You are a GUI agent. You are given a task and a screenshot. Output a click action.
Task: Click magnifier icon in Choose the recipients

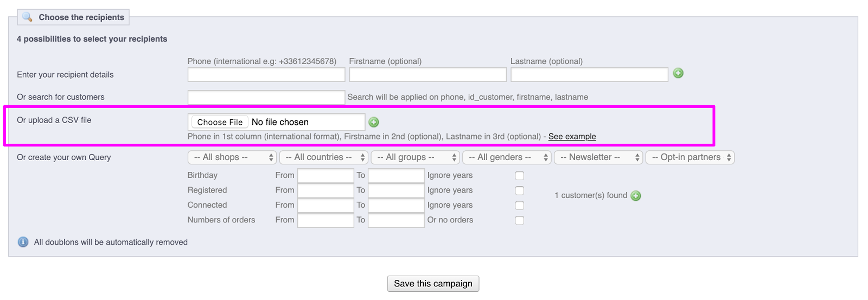[x=27, y=17]
